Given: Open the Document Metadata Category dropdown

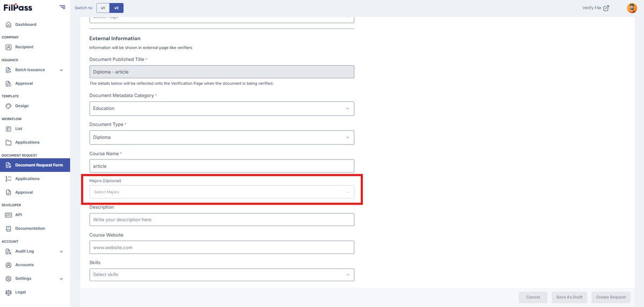Looking at the screenshot, I should tap(222, 108).
